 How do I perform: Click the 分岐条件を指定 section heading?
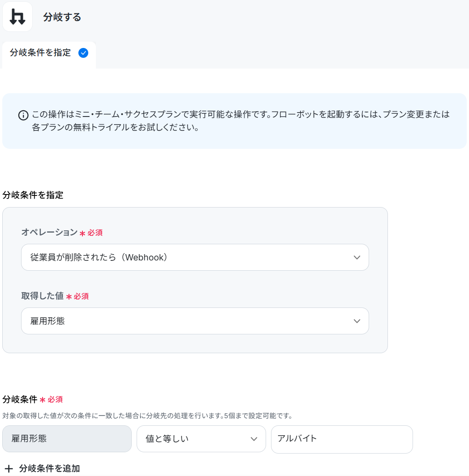click(33, 195)
